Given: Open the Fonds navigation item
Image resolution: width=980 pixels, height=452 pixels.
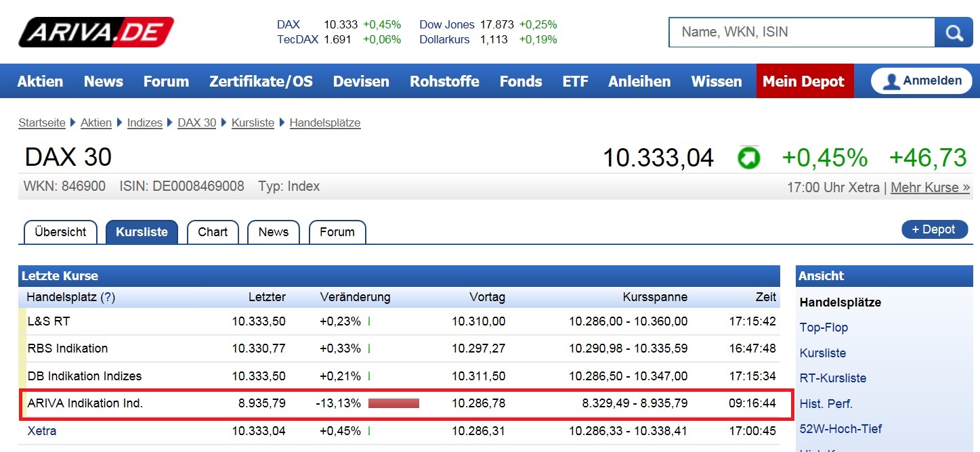Looking at the screenshot, I should (521, 82).
